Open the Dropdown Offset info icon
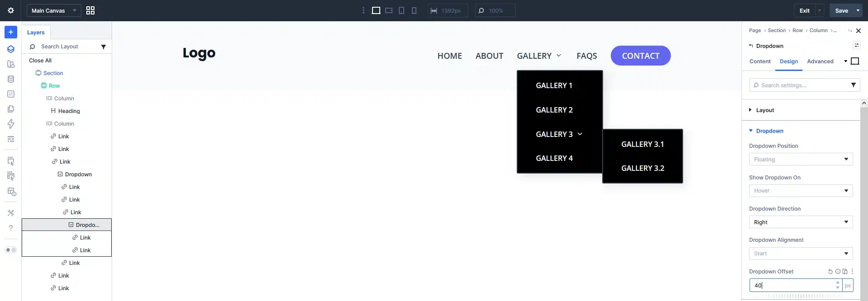The image size is (868, 301). 838,272
